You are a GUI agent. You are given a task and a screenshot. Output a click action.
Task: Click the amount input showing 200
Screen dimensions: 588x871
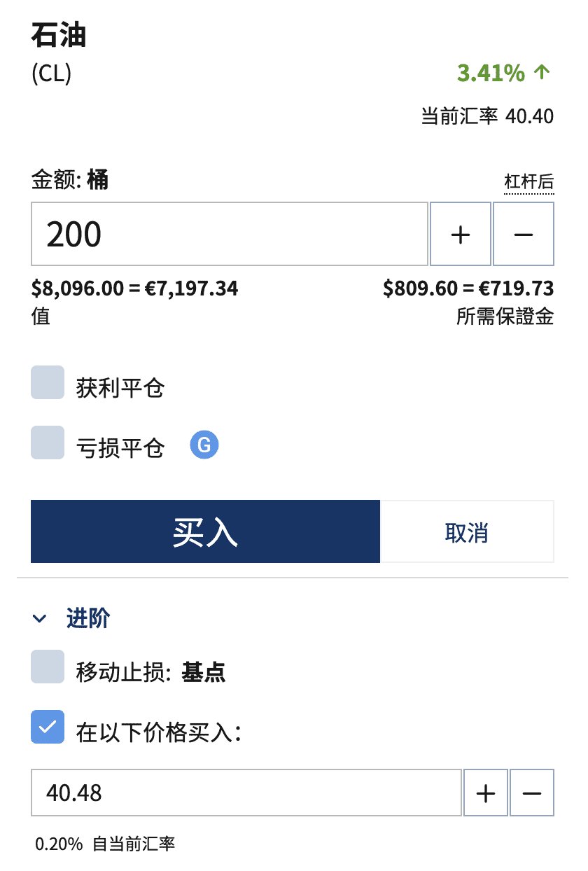230,233
